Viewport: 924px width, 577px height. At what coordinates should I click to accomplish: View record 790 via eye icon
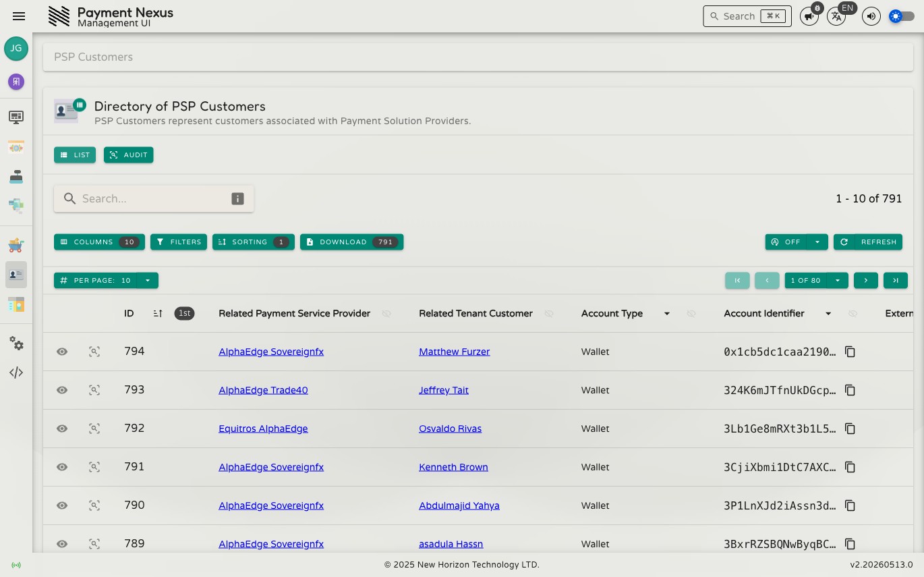[62, 505]
